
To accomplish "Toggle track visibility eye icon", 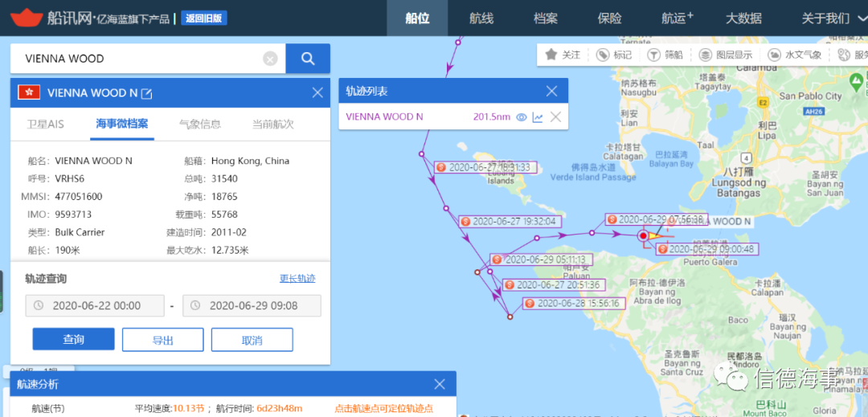I will point(521,117).
